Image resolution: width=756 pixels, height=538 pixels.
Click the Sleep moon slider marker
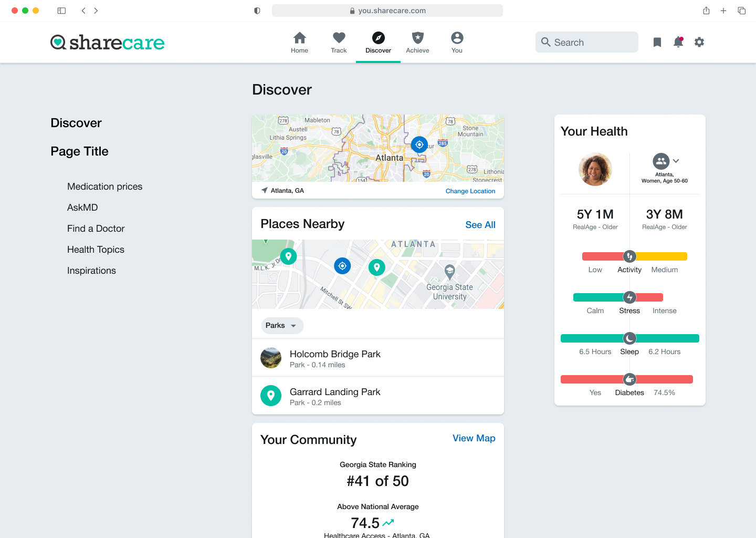click(x=629, y=338)
